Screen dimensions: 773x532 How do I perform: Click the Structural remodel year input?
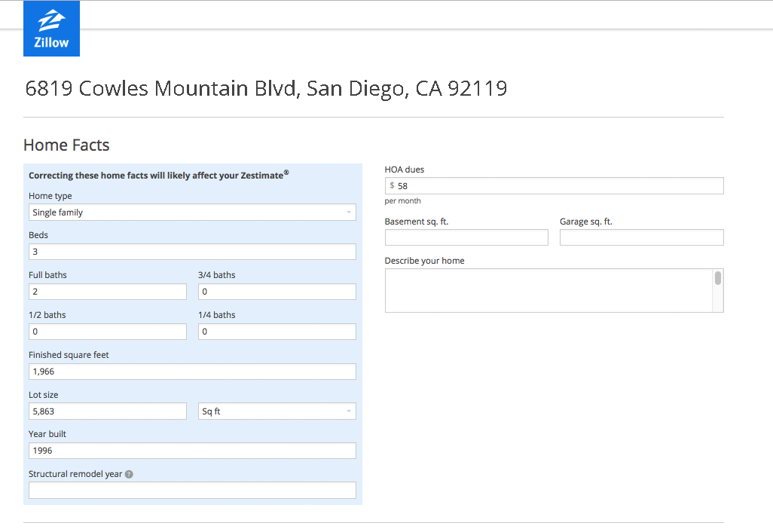(x=192, y=491)
